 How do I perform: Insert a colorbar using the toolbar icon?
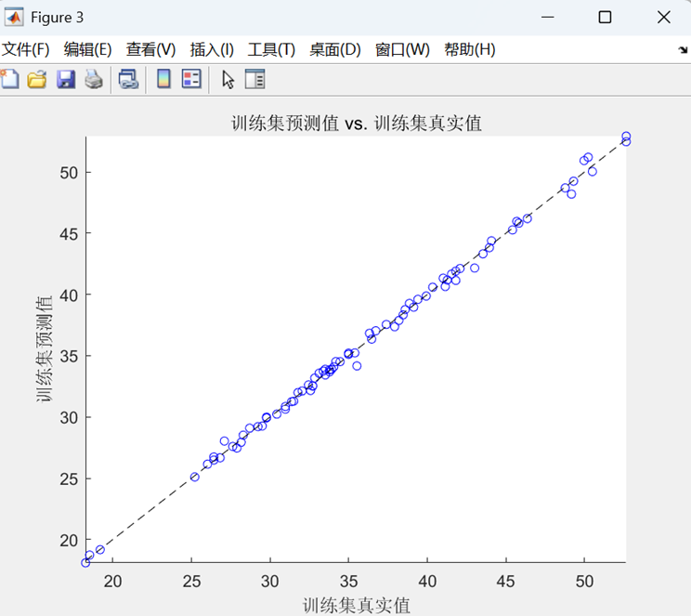[x=164, y=79]
